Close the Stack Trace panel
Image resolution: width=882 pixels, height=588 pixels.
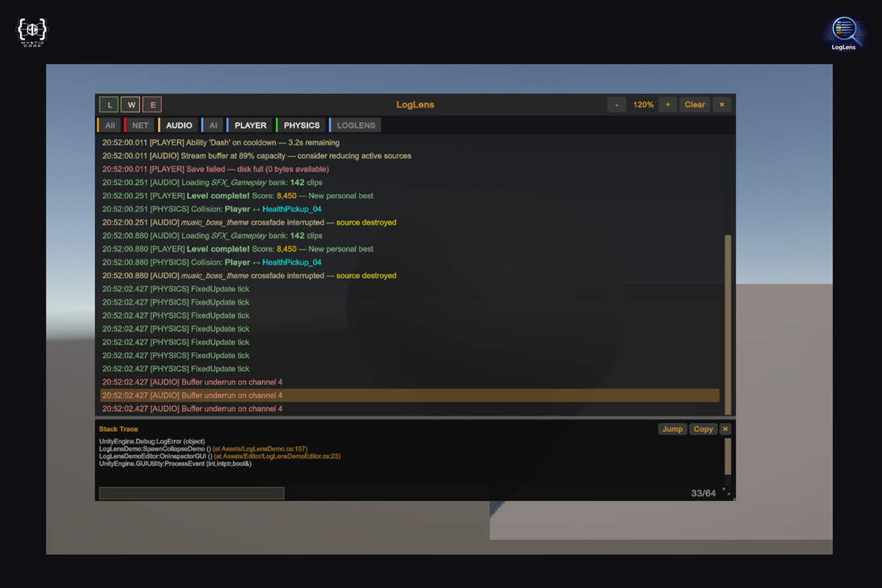click(x=725, y=429)
